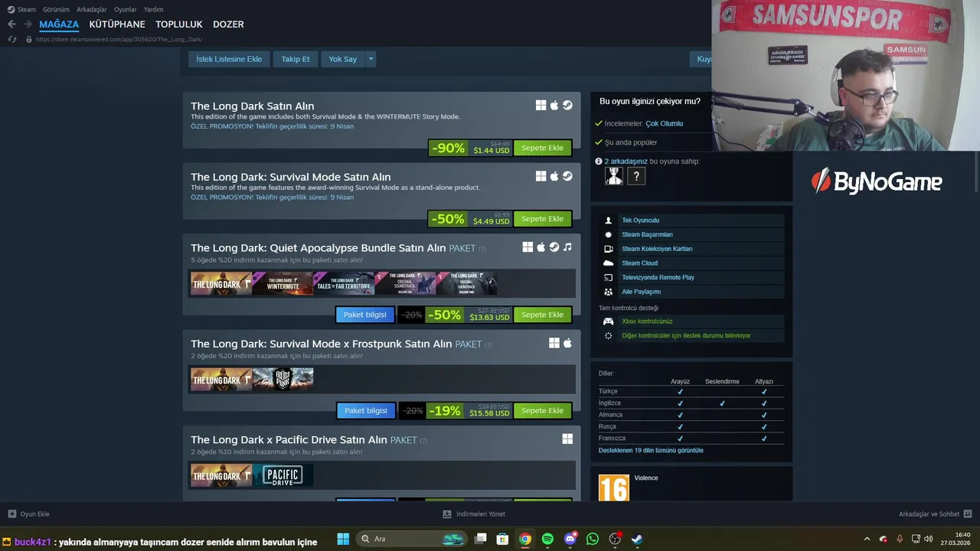
Task: Open WhatsApp from the taskbar
Action: click(x=592, y=539)
